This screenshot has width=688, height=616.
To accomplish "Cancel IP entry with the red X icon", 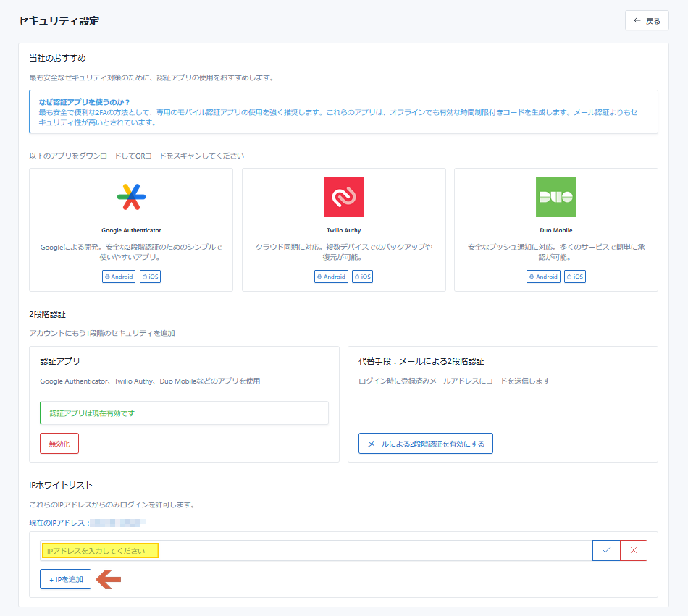I will coord(634,551).
